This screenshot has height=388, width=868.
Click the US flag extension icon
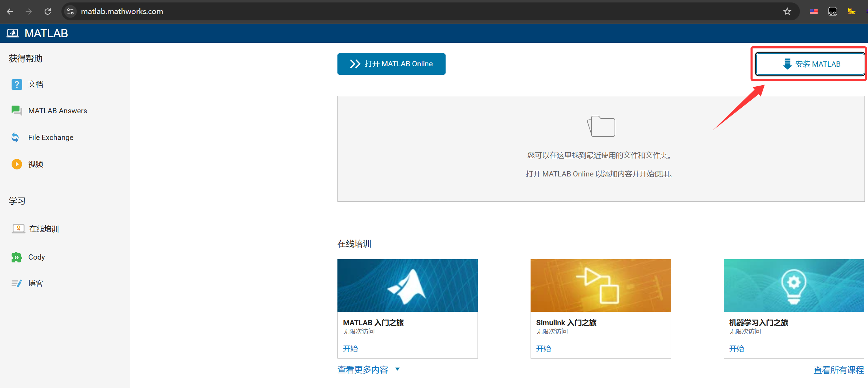(x=814, y=12)
